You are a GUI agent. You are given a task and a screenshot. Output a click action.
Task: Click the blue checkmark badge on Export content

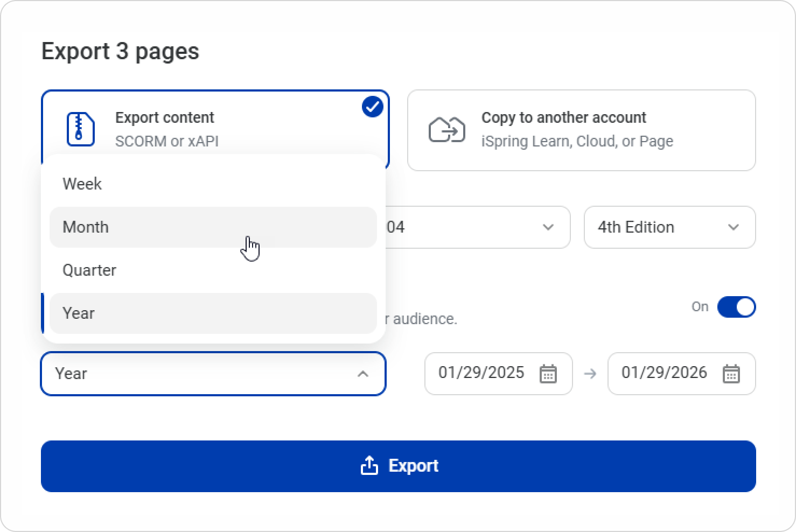(x=372, y=107)
